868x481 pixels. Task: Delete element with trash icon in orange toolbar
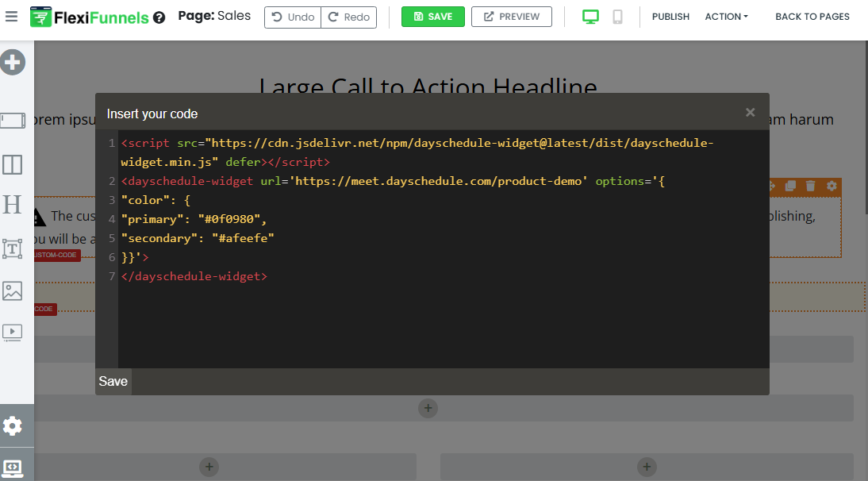coord(810,186)
